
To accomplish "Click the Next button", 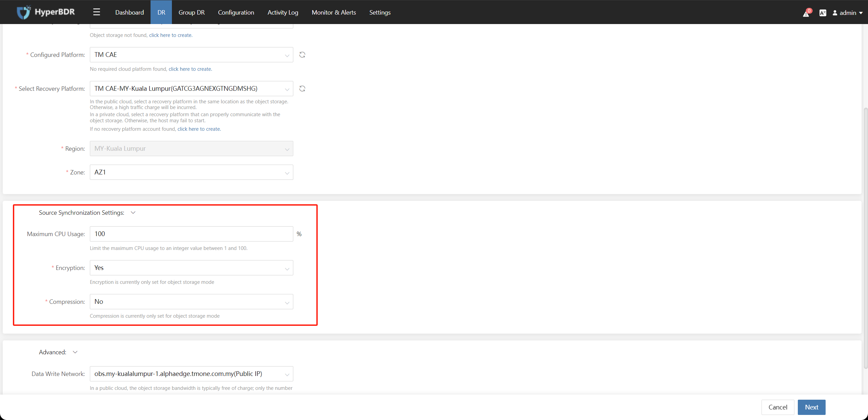I will point(812,407).
